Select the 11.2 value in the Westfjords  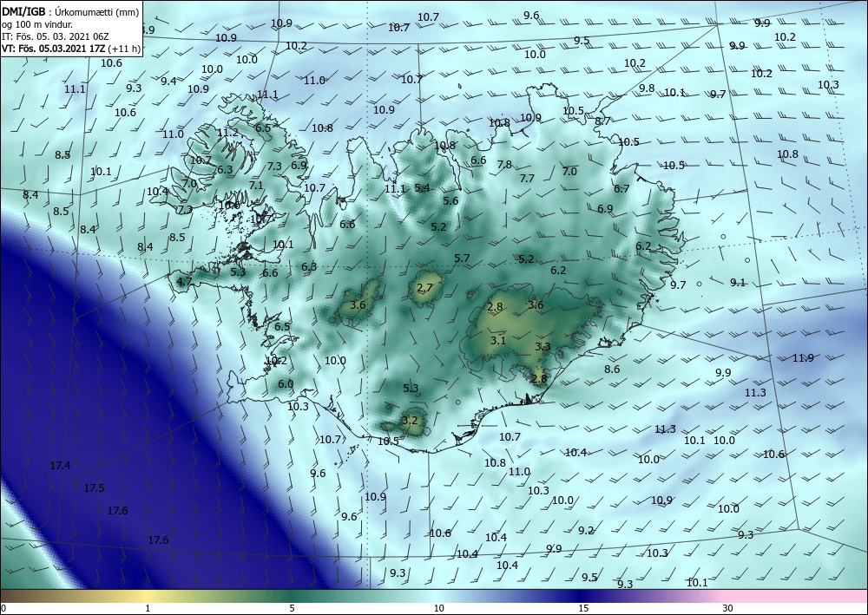point(227,133)
